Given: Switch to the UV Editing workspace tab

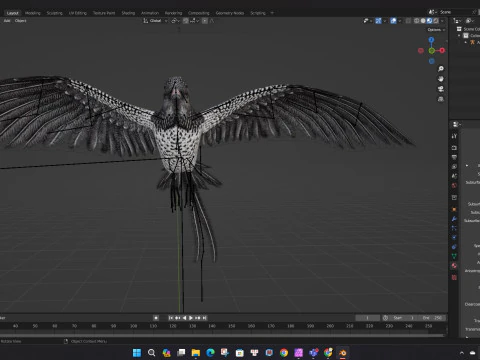Looking at the screenshot, I should click(78, 13).
